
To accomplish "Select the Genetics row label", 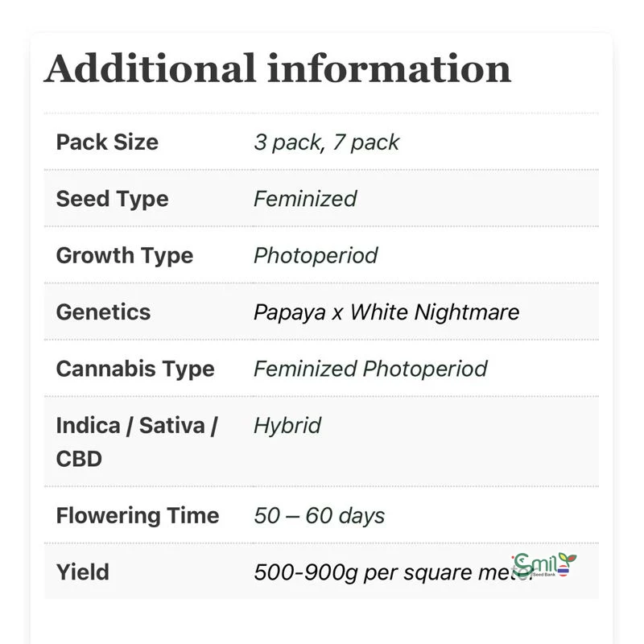I will pos(103,312).
